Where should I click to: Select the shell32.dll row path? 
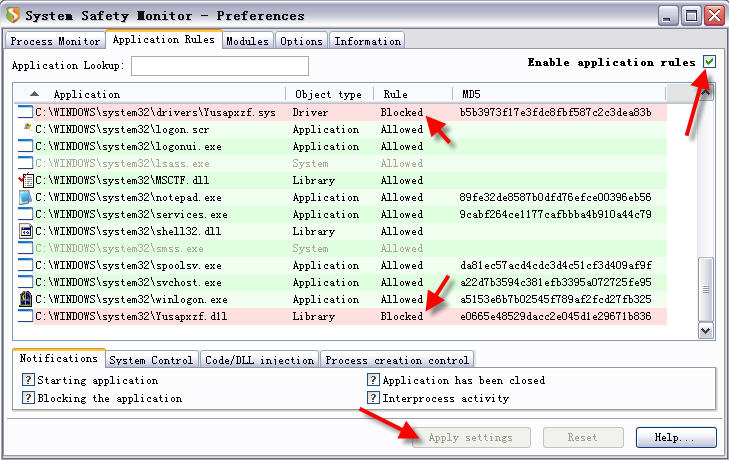coord(128,231)
